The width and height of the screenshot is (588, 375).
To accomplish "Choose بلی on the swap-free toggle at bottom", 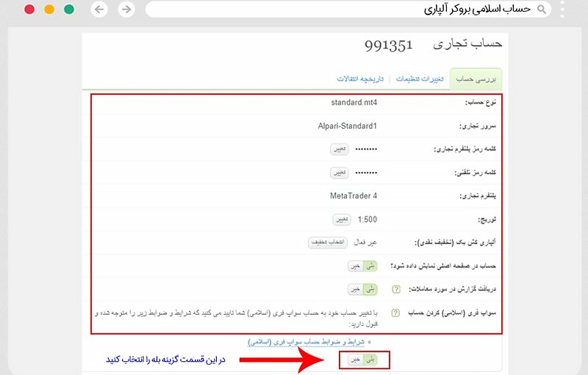I will click(370, 360).
